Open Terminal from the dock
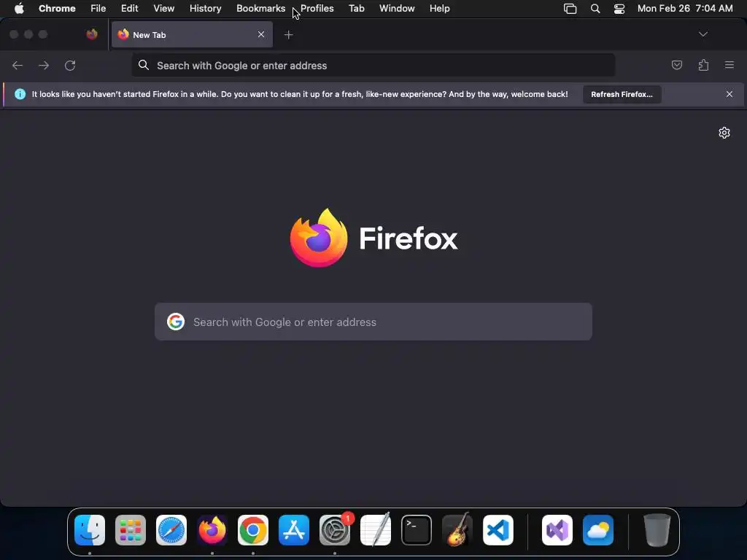 (x=417, y=530)
